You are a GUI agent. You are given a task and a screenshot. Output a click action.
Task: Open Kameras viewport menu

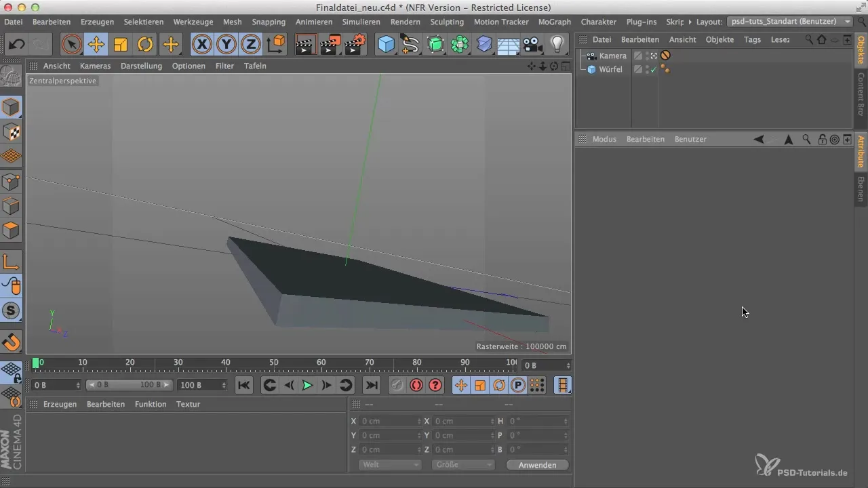coord(95,66)
